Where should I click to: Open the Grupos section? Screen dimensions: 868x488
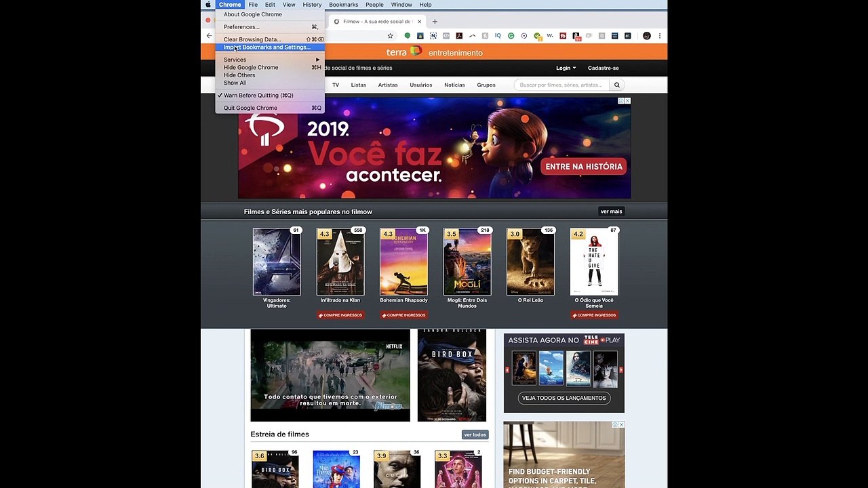486,85
